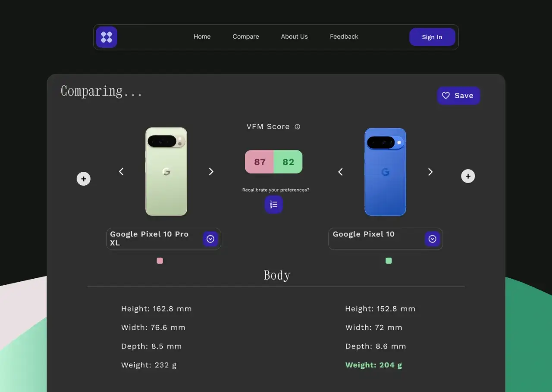
Task: Click the blue Google Pixel 10 phone image
Action: point(385,172)
